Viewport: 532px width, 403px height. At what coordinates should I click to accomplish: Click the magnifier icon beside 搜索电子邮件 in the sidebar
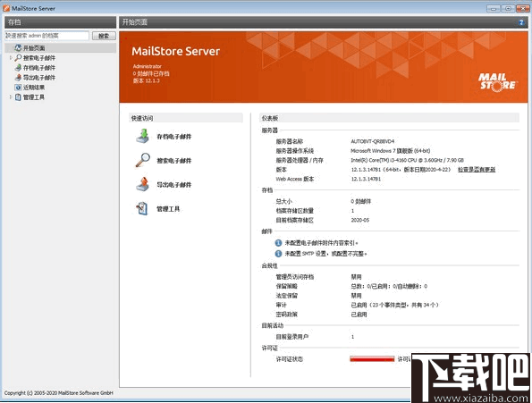pos(18,57)
